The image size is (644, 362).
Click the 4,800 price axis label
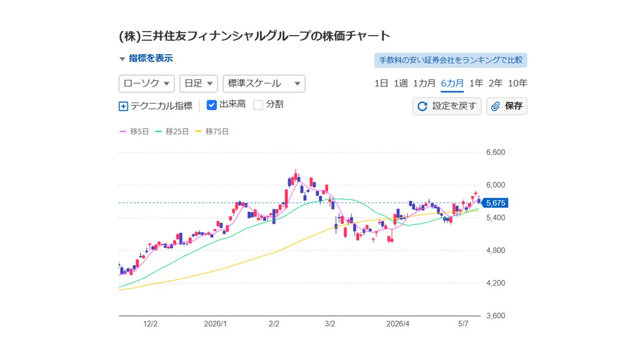point(496,250)
